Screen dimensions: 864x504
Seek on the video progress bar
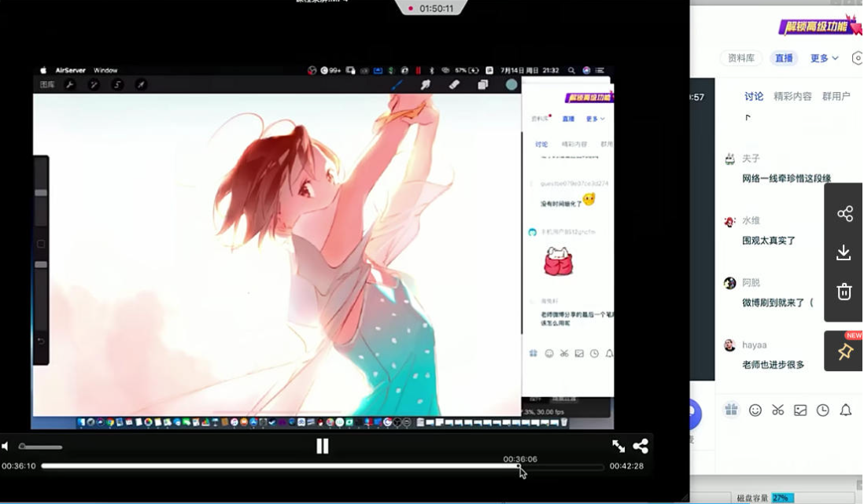pos(323,466)
